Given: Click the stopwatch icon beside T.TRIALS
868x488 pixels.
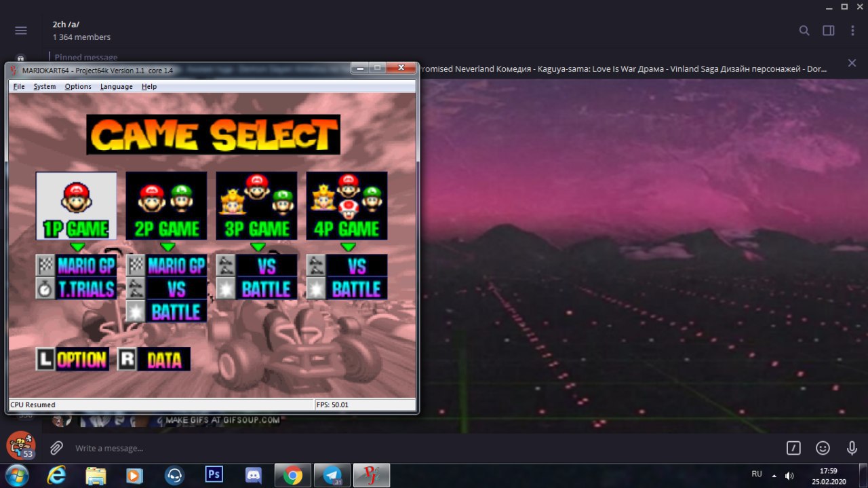Looking at the screenshot, I should point(45,288).
